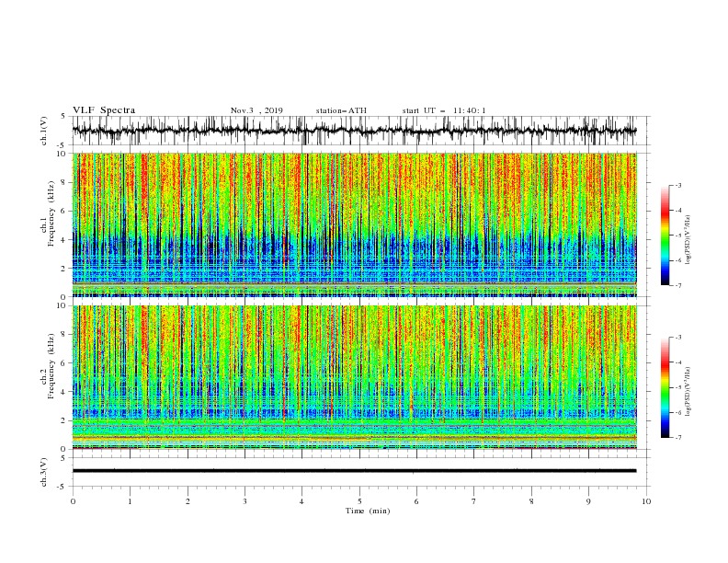
Task: Click the time axis tick label "3"
Action: 245,501
